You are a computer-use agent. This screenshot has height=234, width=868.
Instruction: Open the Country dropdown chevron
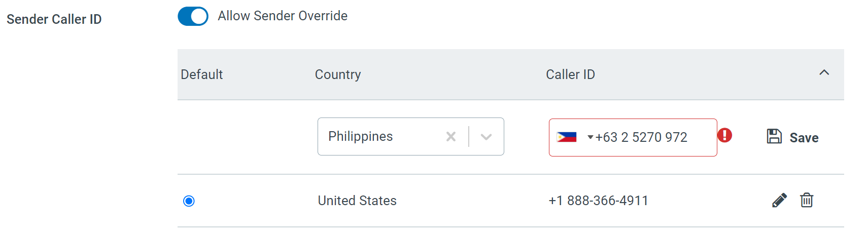pos(486,137)
